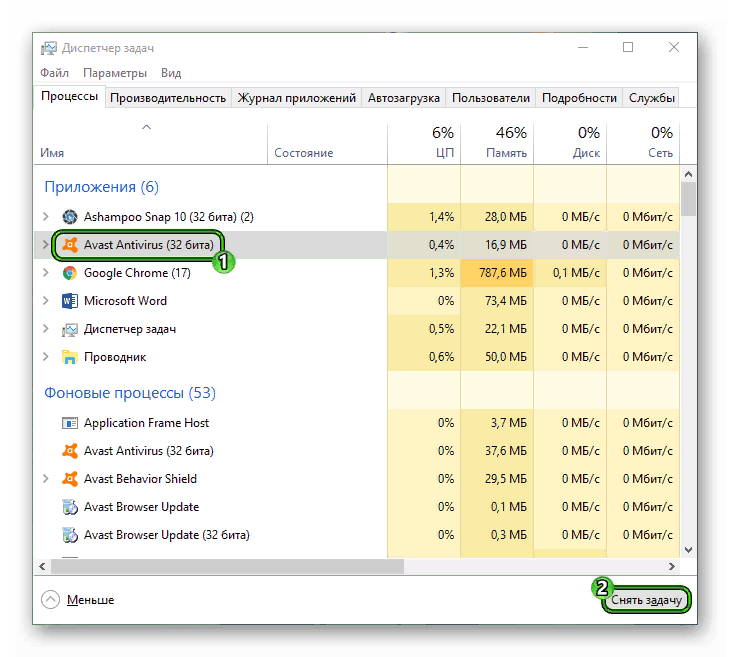Screen dimensions: 730x657
Task: Click the Avast icon in the Приложения group
Action: coord(70,244)
